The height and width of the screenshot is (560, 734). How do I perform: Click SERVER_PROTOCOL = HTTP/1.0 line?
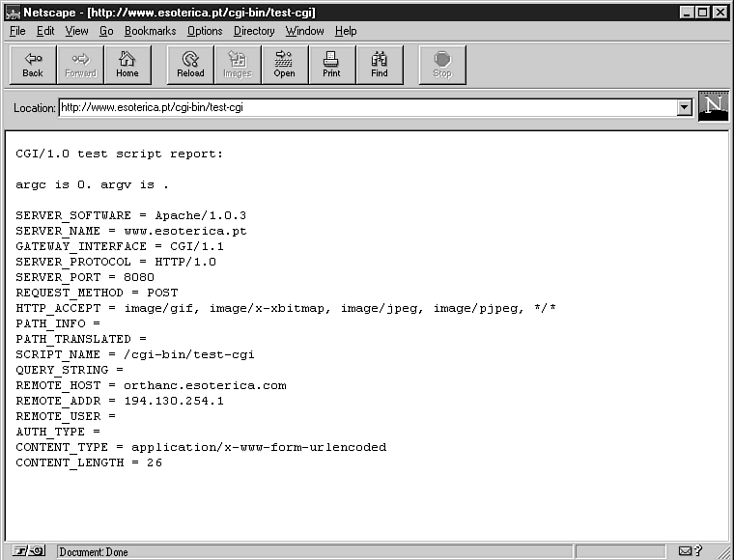tap(116, 262)
